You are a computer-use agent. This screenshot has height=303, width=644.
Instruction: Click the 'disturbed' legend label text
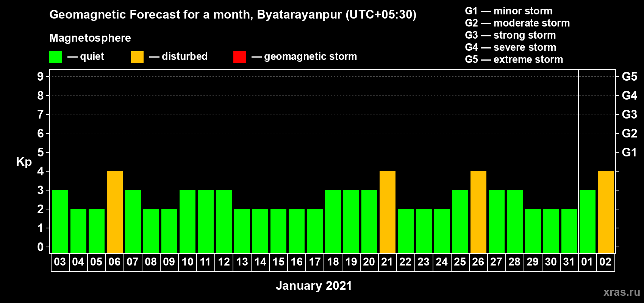184,56
